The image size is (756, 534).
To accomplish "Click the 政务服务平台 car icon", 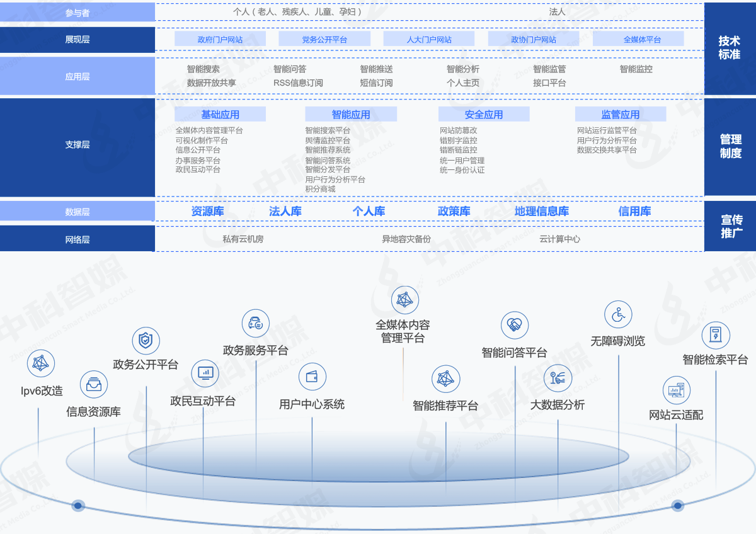I will 256,324.
